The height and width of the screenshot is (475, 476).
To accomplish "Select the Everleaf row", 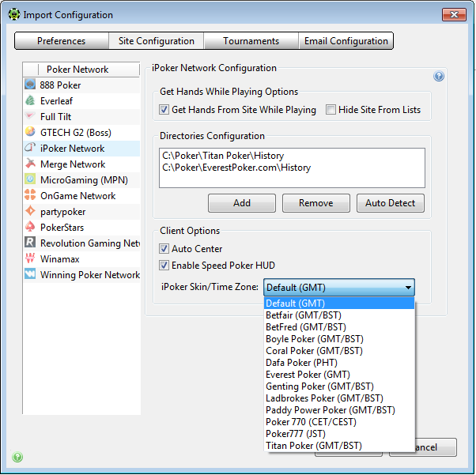I will pos(81,100).
